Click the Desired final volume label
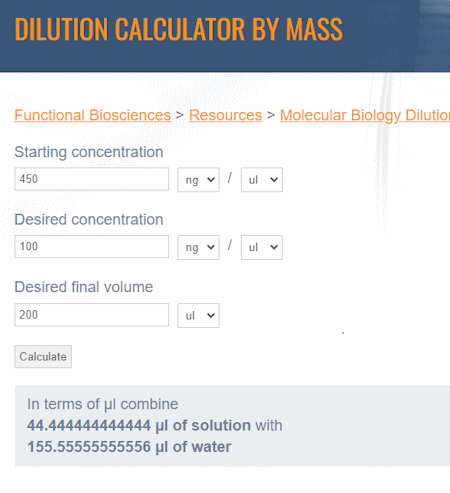 [84, 287]
